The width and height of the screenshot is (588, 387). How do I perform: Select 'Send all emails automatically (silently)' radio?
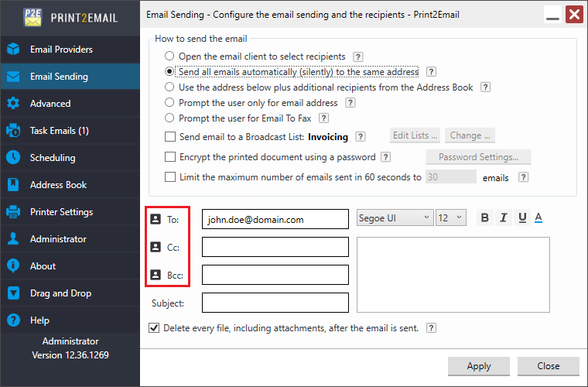[x=169, y=71]
